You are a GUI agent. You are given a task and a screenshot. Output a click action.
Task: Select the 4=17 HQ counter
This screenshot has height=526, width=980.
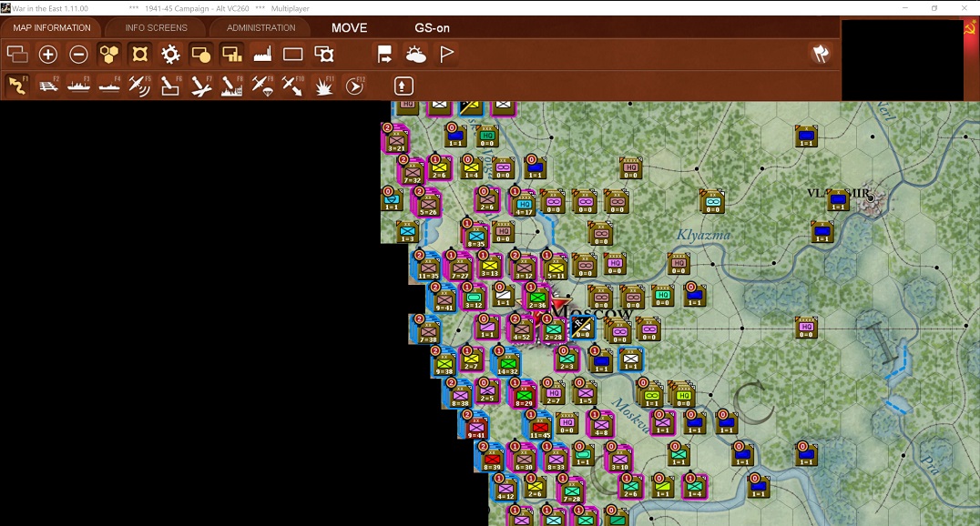[x=525, y=204]
